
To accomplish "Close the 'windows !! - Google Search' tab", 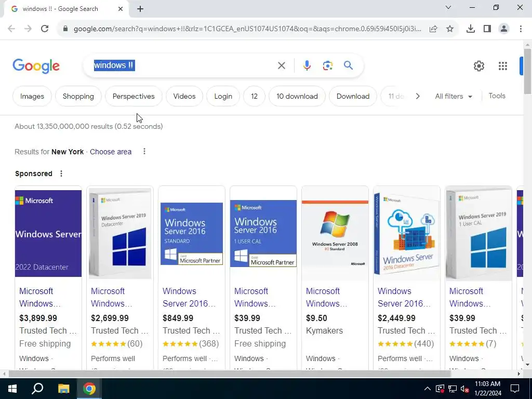I will click(121, 9).
